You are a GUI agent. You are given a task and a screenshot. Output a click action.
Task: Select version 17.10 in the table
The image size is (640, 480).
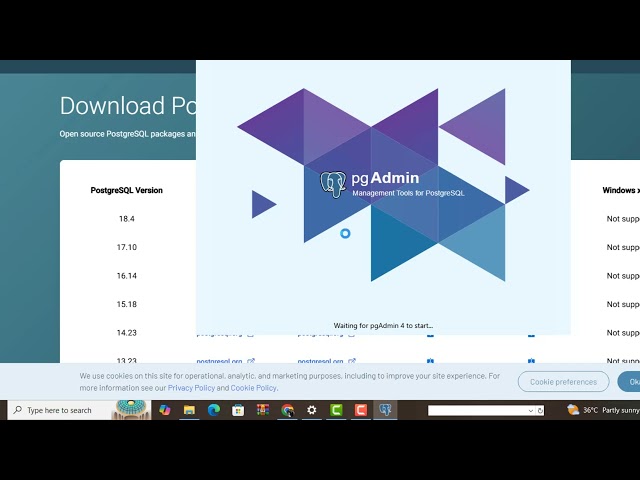(127, 247)
